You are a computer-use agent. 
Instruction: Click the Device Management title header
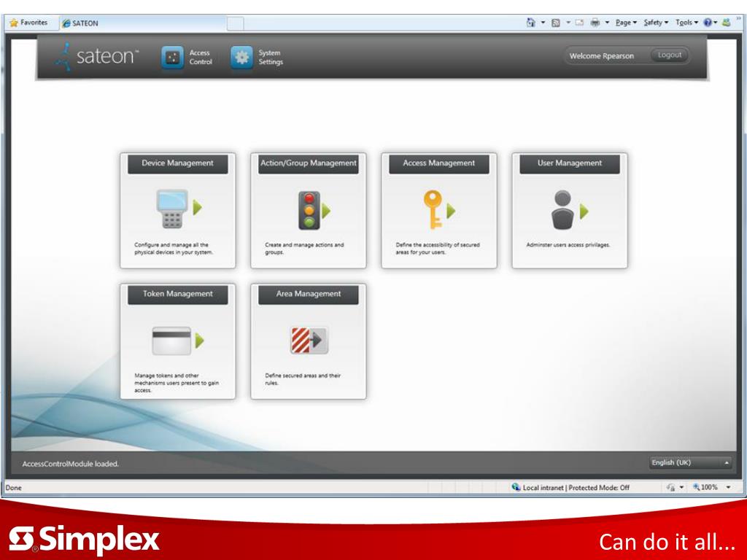tap(178, 163)
